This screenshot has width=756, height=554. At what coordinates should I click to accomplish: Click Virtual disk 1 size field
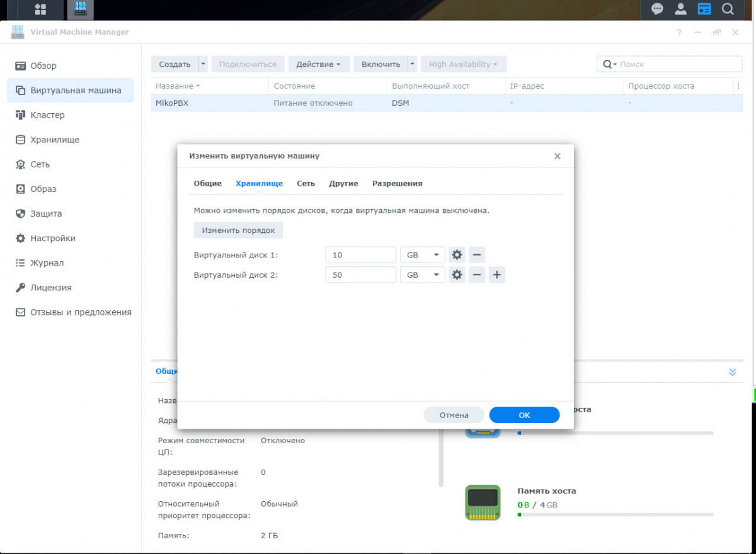[x=361, y=255]
